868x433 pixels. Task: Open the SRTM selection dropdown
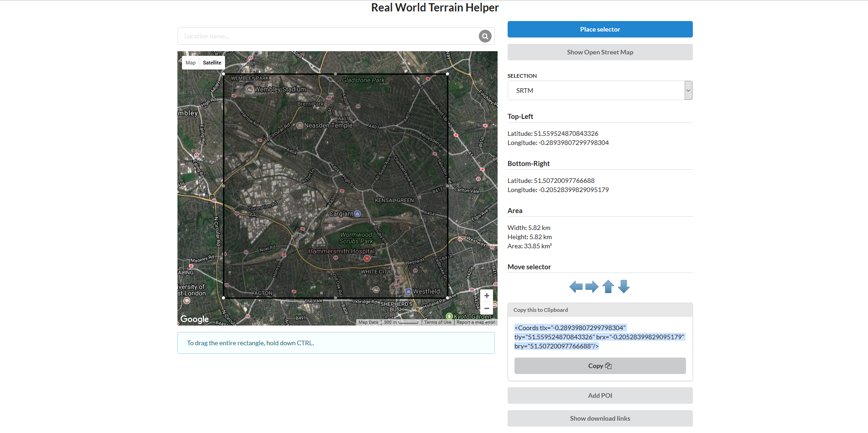click(600, 91)
